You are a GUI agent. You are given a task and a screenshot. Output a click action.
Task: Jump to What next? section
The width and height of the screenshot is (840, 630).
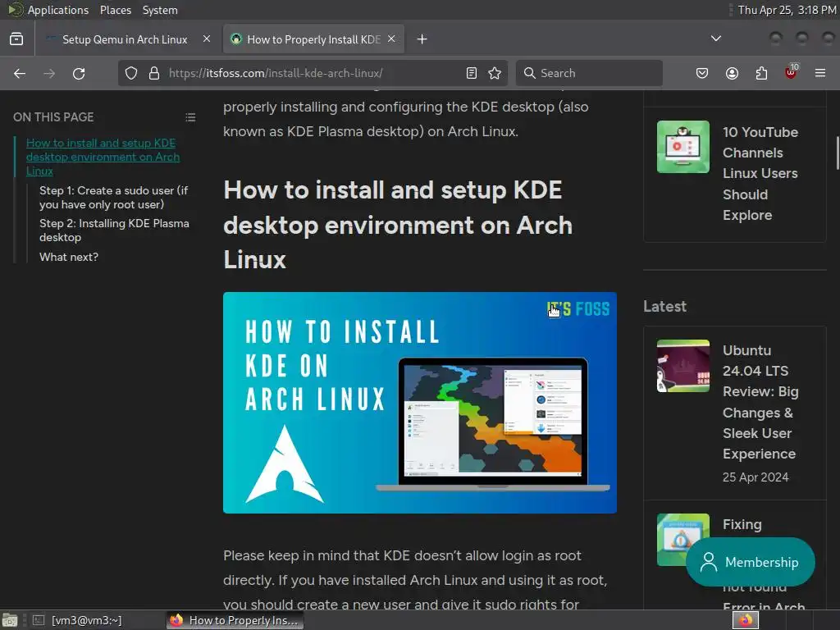(x=69, y=257)
